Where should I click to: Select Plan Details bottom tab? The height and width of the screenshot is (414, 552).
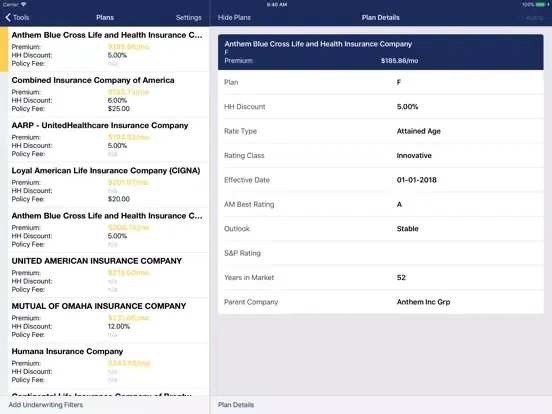[x=236, y=405]
